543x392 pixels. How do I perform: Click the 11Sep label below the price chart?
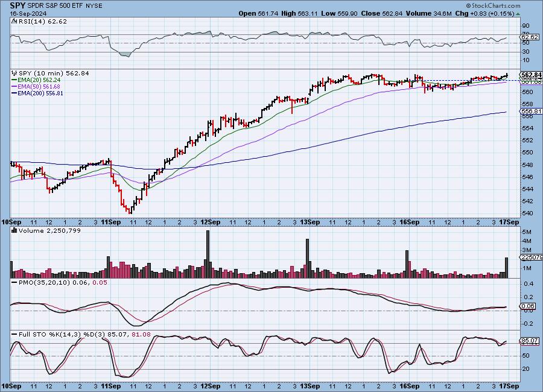point(111,223)
